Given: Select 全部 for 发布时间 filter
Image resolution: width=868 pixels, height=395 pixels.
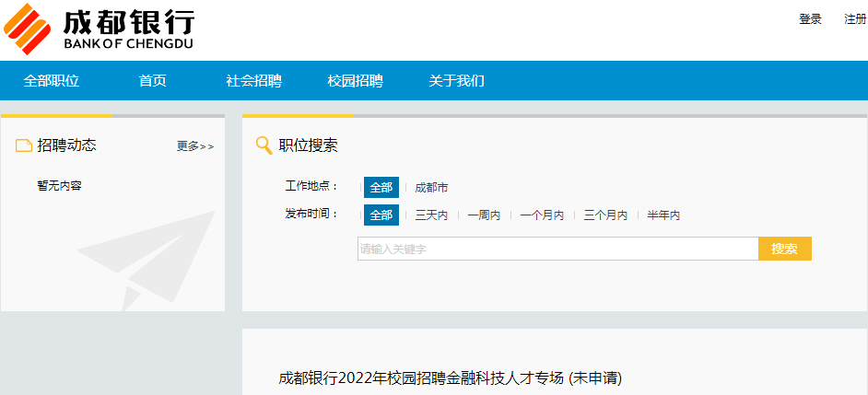Looking at the screenshot, I should [381, 215].
